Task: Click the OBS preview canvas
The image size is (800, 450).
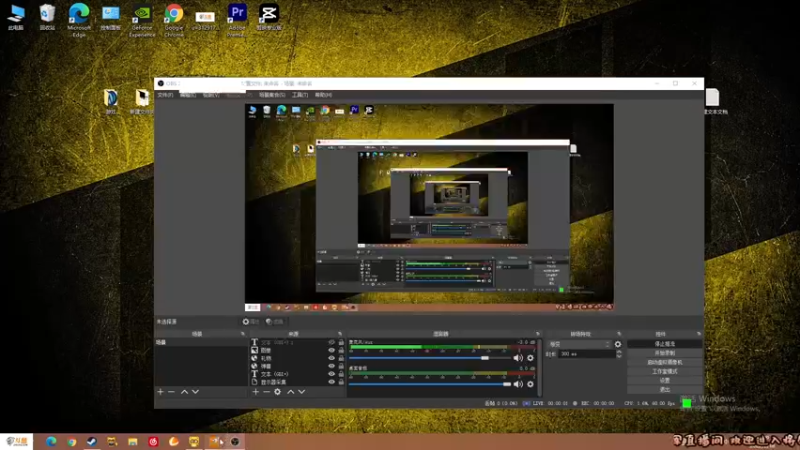Action: (x=429, y=207)
